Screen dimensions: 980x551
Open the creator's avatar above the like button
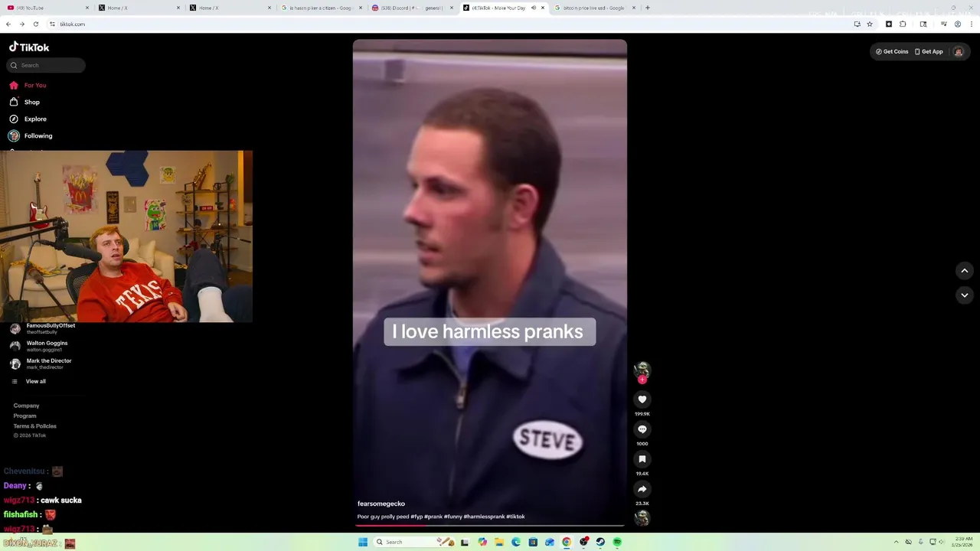point(642,370)
